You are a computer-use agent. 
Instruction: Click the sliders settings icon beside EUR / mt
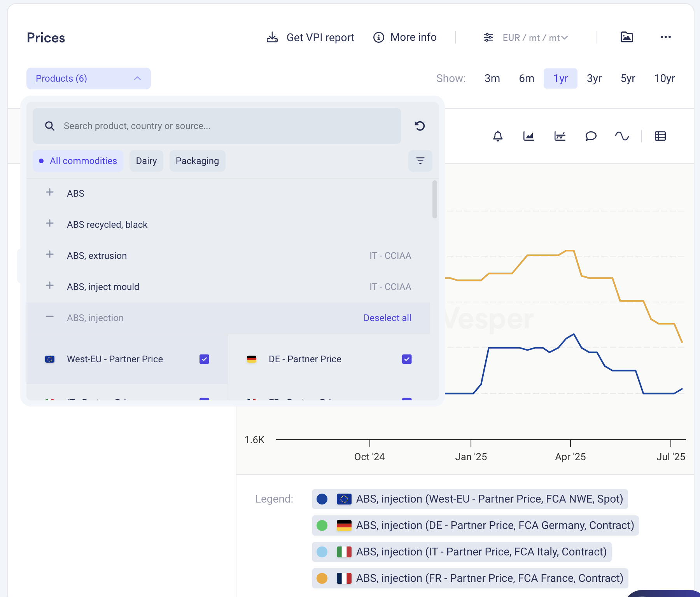click(488, 37)
